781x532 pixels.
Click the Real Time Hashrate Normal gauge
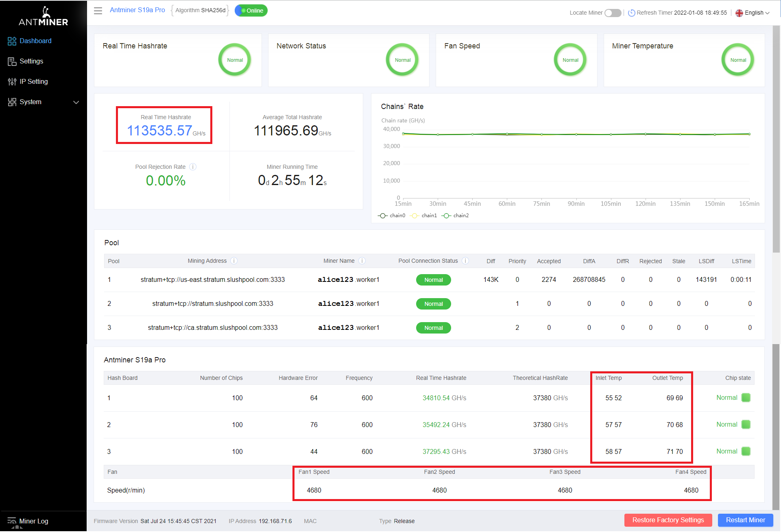pos(235,60)
